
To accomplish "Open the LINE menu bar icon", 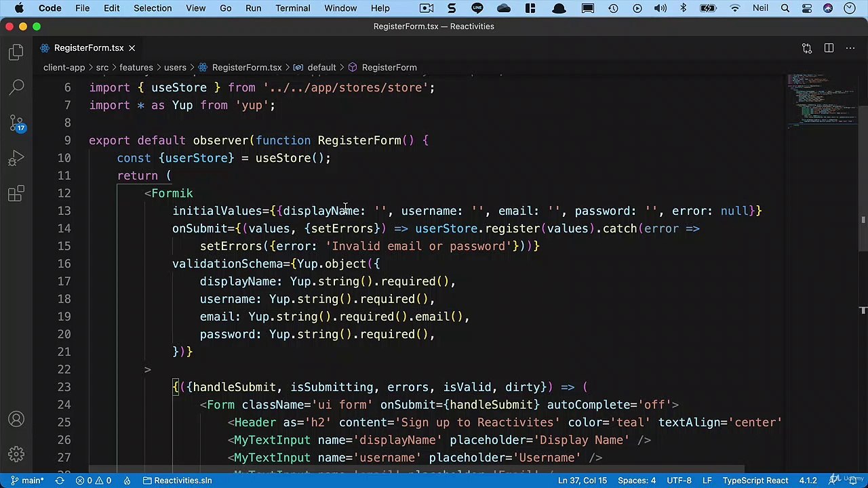I will point(477,8).
